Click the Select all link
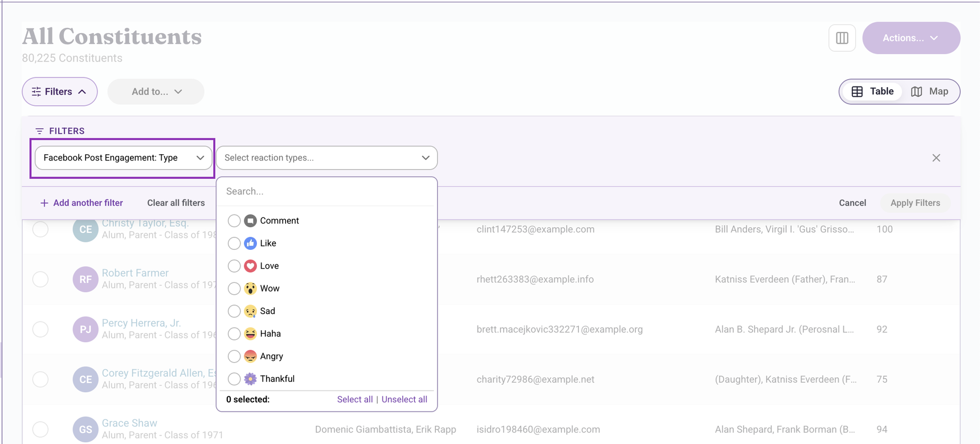Viewport: 980px width, 444px height. (x=355, y=400)
